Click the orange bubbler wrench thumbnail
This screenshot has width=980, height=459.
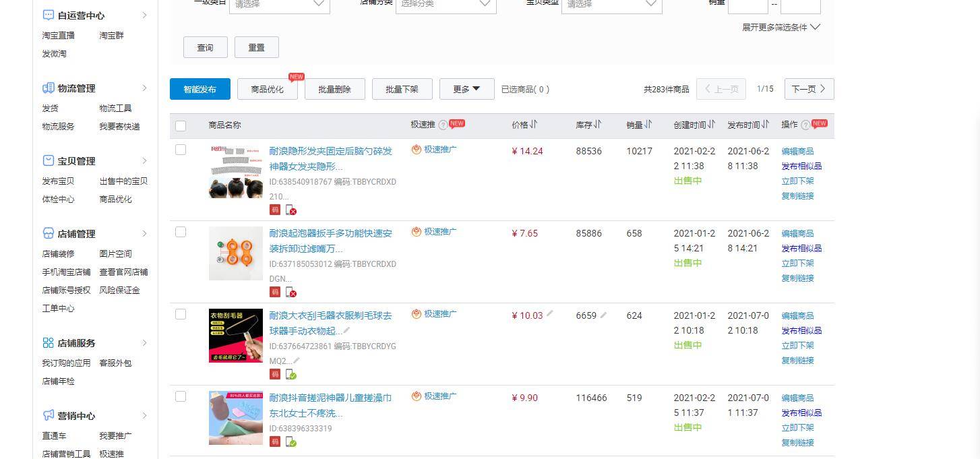click(x=235, y=253)
